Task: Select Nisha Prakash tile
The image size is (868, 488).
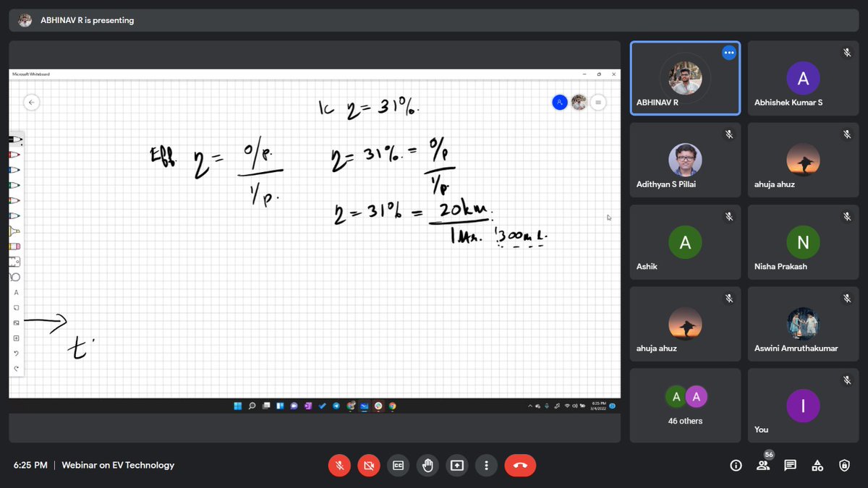Action: click(803, 241)
